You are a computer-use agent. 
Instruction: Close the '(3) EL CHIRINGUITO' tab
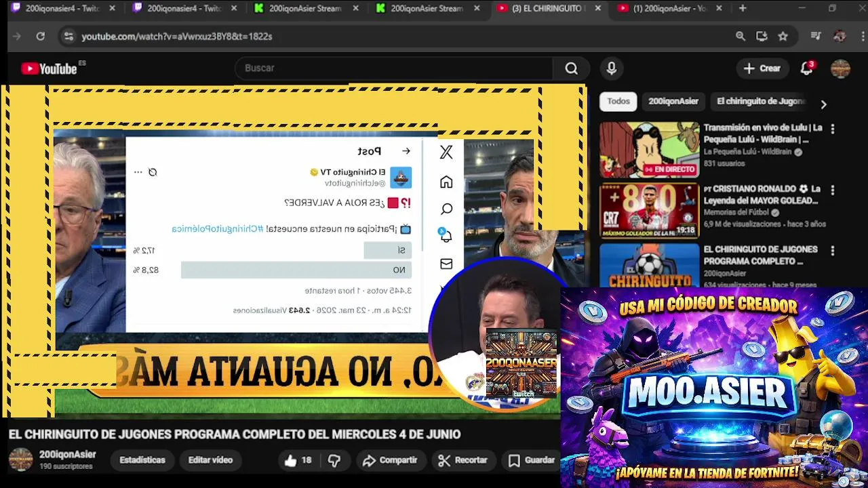click(597, 8)
